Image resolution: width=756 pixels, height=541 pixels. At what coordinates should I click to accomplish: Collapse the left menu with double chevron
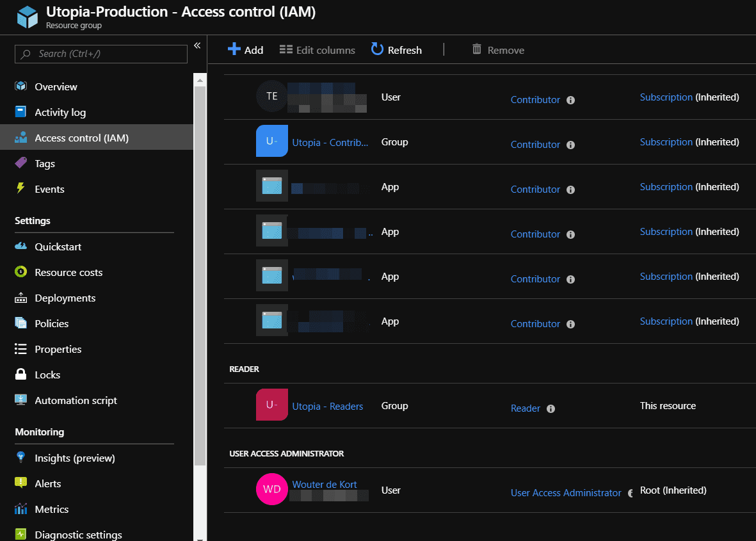197,45
